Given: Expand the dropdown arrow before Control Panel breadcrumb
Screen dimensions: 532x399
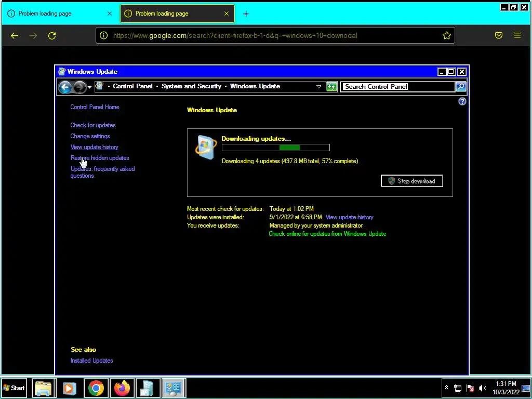Looking at the screenshot, I should [109, 87].
